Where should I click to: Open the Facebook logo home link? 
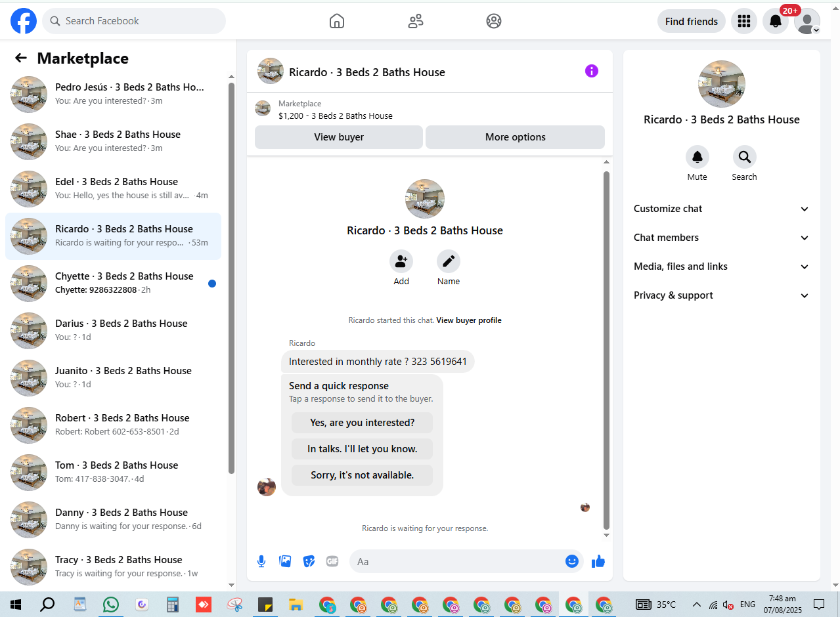coord(24,21)
